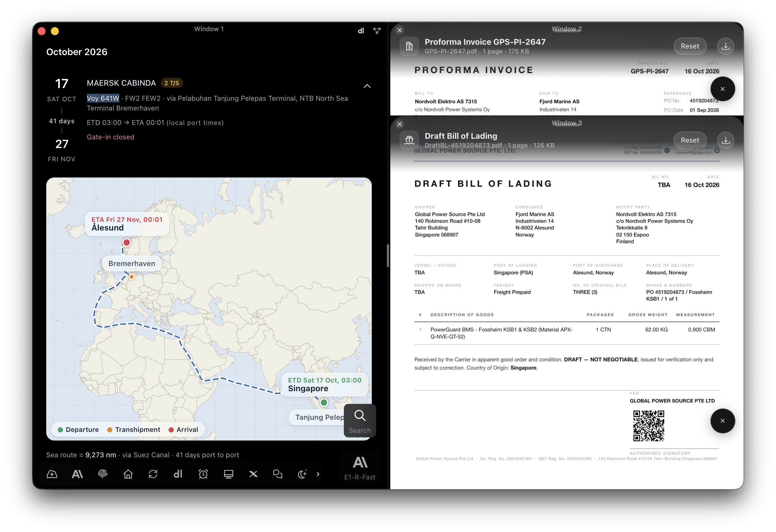The width and height of the screenshot is (776, 532).
Task: Close Window 2 with its top-left X
Action: pos(399,30)
